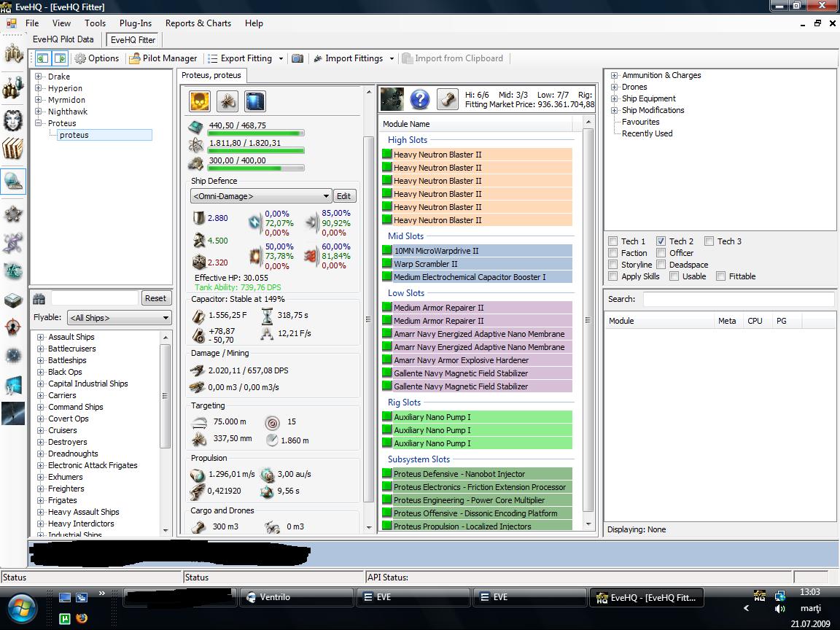Click the grey star sidebar icon

(x=13, y=214)
